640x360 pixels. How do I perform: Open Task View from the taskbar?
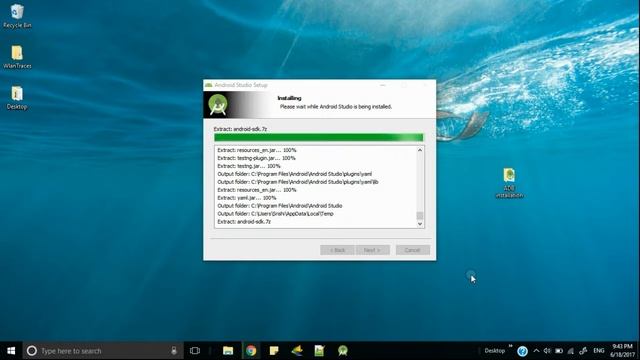pos(195,351)
